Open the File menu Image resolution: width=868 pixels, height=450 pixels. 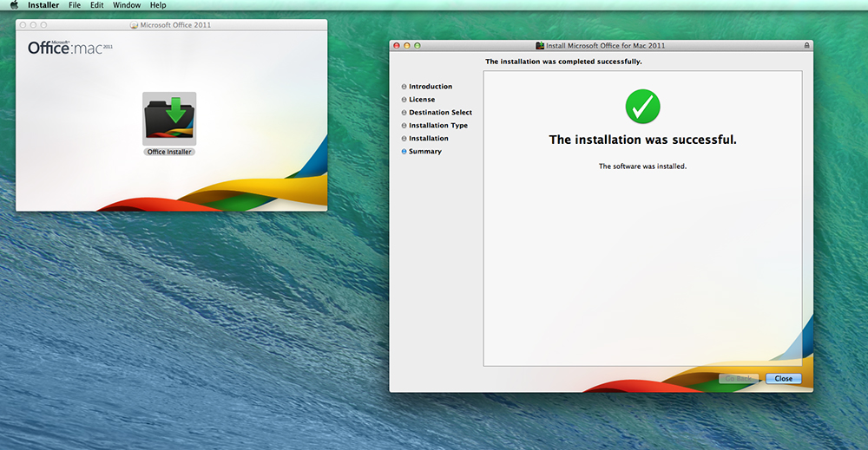pyautogui.click(x=75, y=5)
